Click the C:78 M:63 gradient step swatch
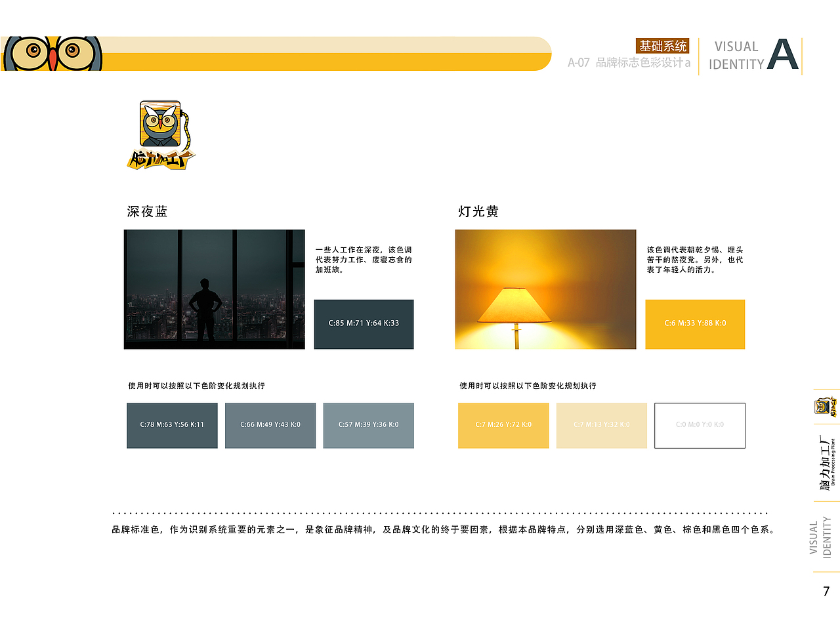Image resolution: width=840 pixels, height=629 pixels. point(172,426)
